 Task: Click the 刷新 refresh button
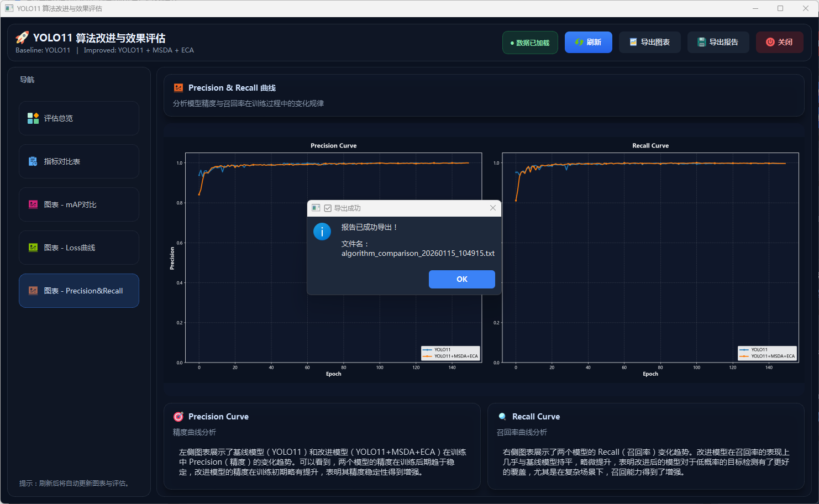[588, 43]
